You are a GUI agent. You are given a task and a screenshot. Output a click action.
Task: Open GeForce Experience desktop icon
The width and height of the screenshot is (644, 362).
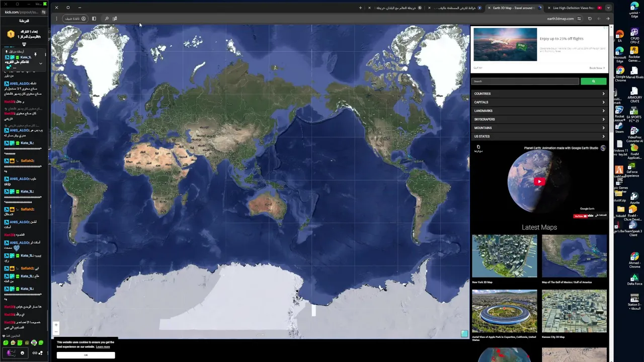[x=632, y=169]
